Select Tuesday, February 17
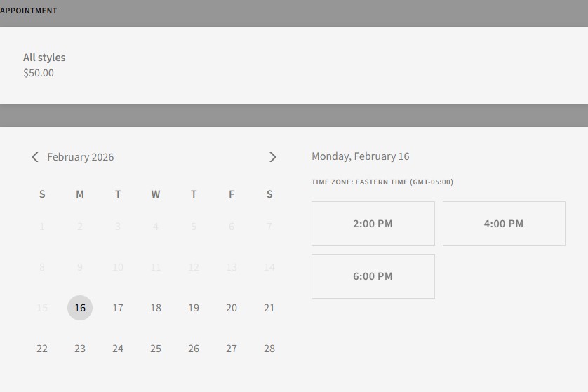The height and width of the screenshot is (392, 588). pyautogui.click(x=118, y=308)
